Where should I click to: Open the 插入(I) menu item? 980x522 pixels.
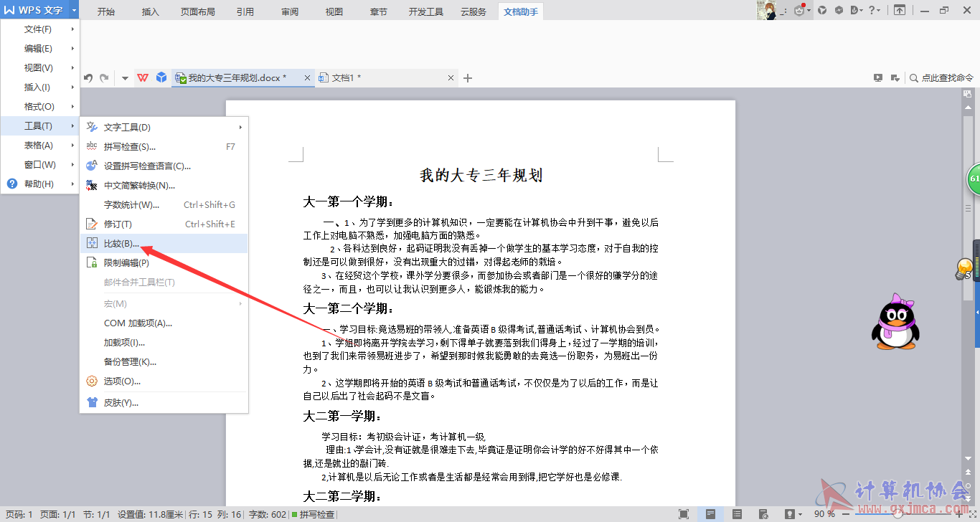pos(40,87)
